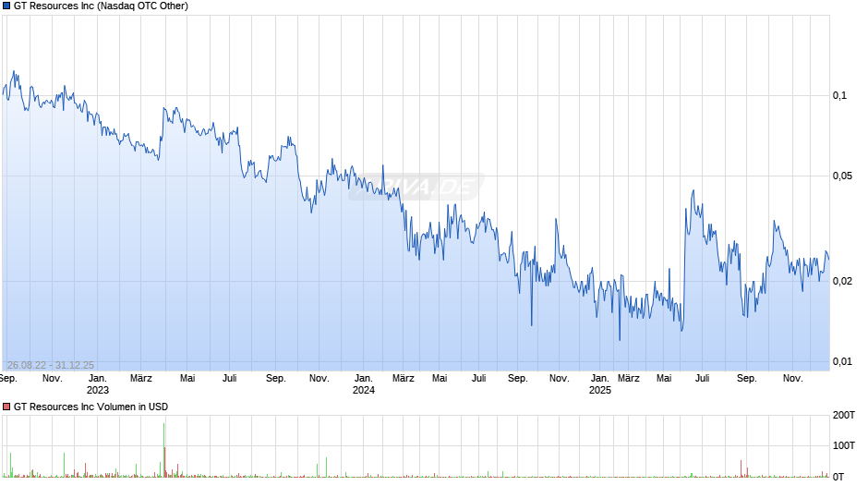Click the 0,05 price axis label

[842, 176]
